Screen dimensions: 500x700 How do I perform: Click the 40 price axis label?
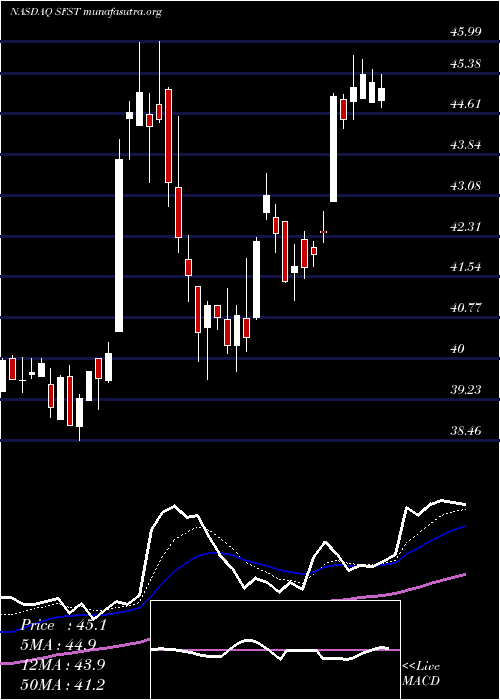(x=457, y=349)
